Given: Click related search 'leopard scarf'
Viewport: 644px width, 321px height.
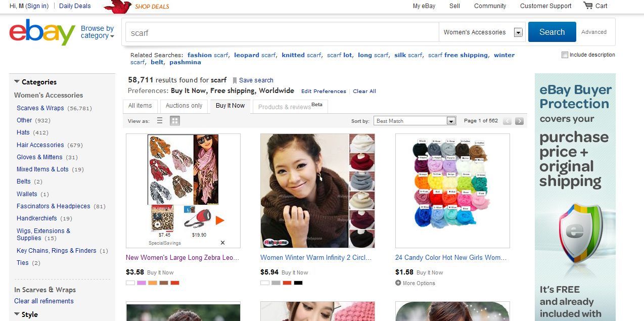Looking at the screenshot, I should tap(255, 55).
